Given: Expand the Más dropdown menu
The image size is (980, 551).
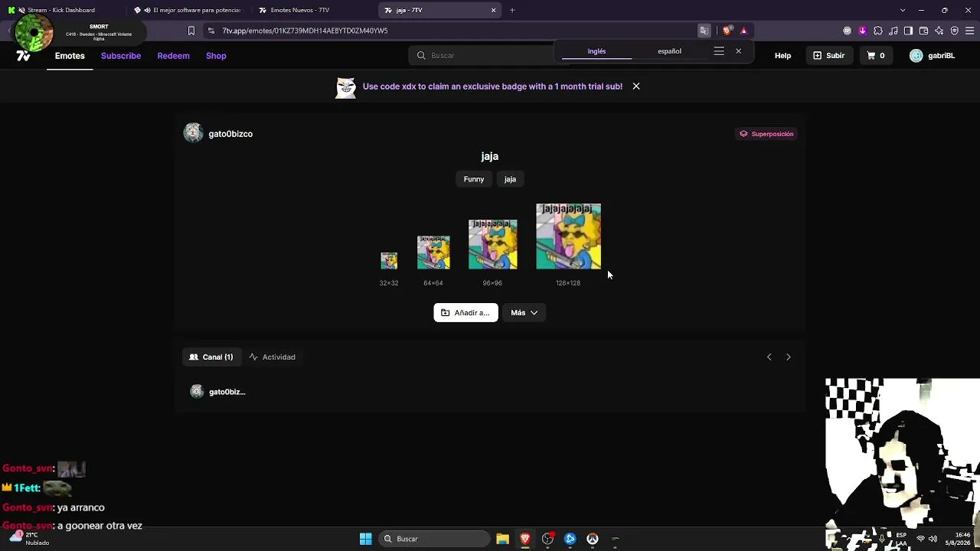Looking at the screenshot, I should (524, 313).
